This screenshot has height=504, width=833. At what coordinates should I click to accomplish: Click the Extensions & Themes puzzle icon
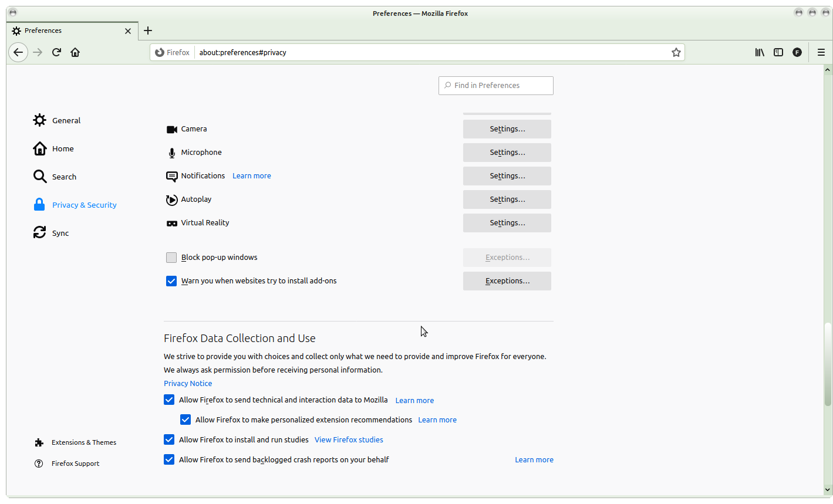pyautogui.click(x=39, y=442)
